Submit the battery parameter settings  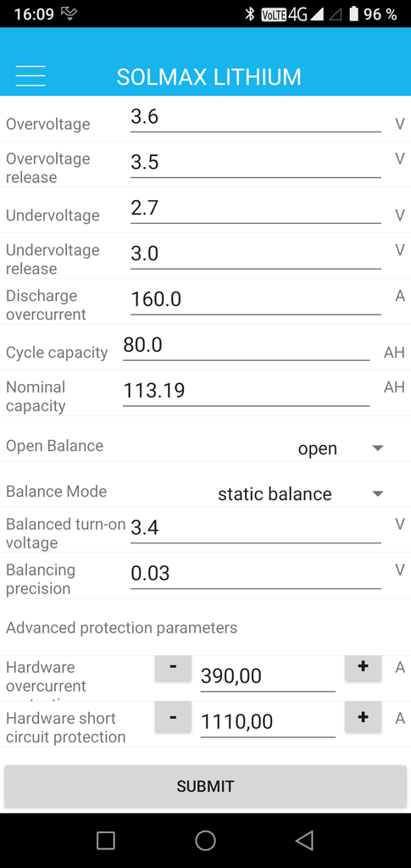point(205,786)
